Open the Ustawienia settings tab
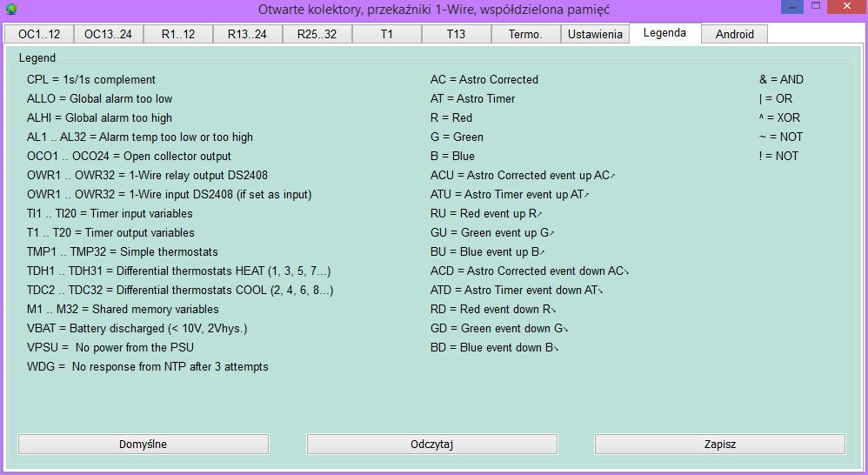 pyautogui.click(x=595, y=34)
